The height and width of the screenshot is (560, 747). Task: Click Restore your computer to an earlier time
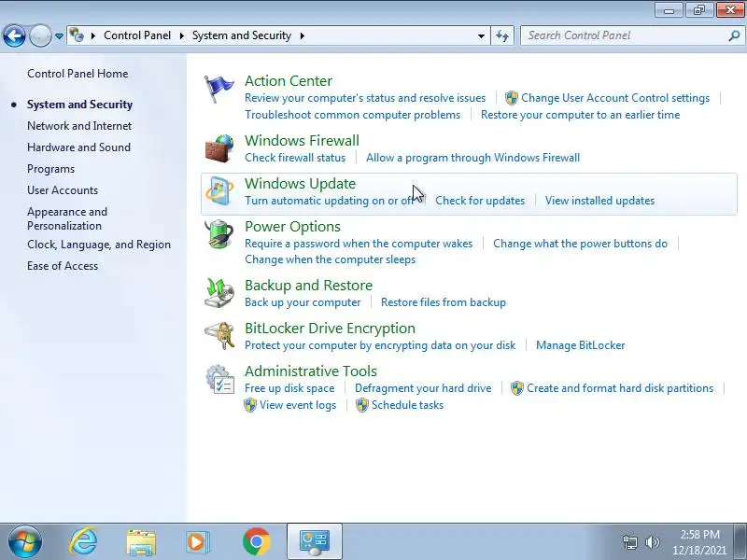coord(580,115)
